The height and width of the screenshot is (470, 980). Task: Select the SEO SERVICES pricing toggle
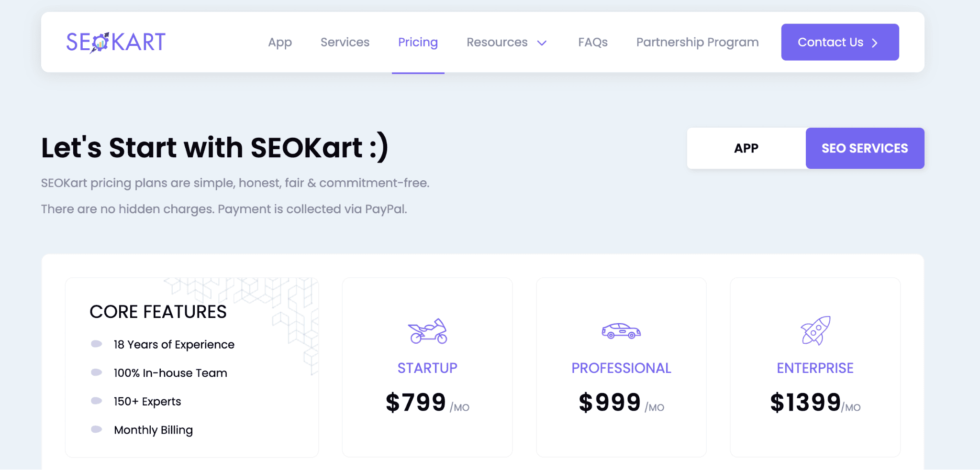865,148
